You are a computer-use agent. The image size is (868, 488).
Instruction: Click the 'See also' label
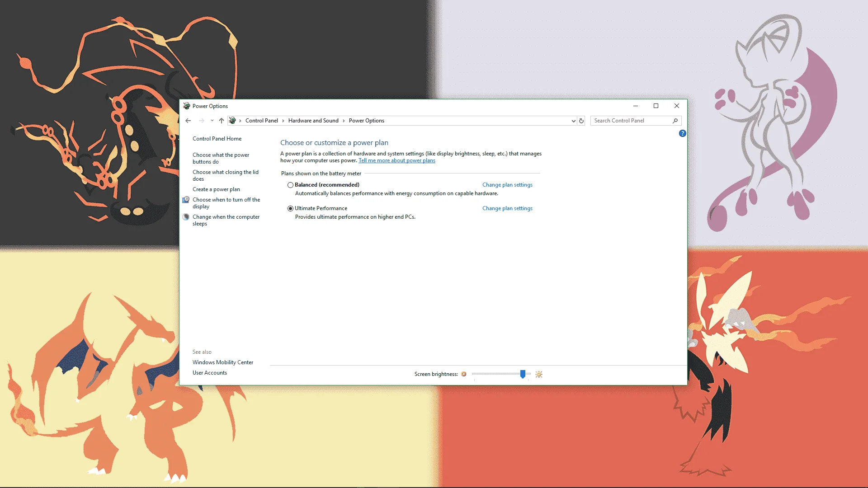pyautogui.click(x=202, y=352)
